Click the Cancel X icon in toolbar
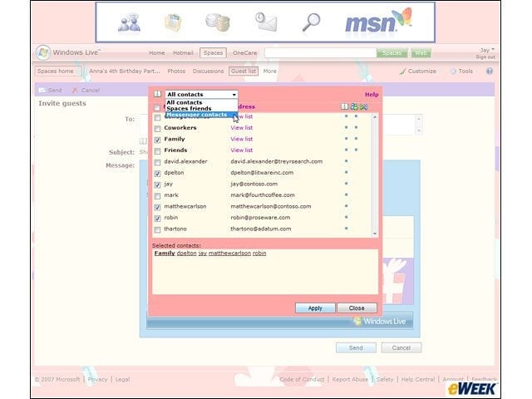This screenshot has height=399, width=532. click(x=75, y=91)
